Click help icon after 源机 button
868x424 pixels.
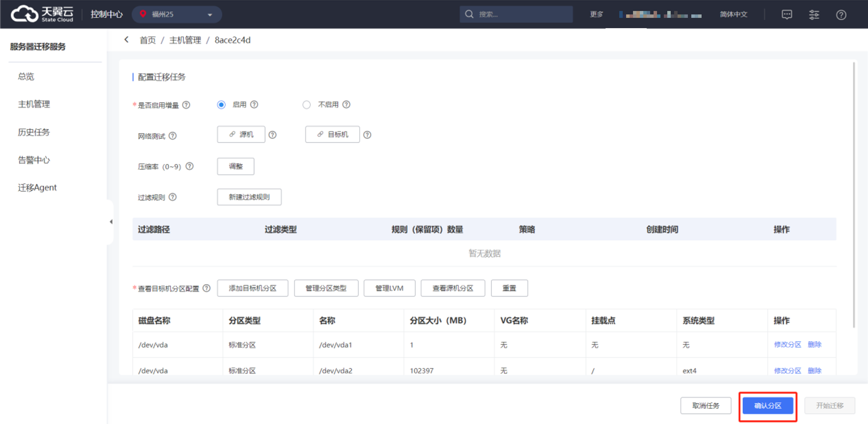pyautogui.click(x=272, y=135)
